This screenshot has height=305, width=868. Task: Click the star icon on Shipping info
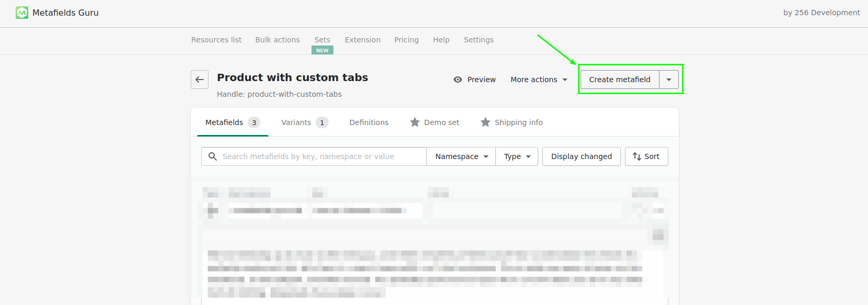click(x=485, y=122)
